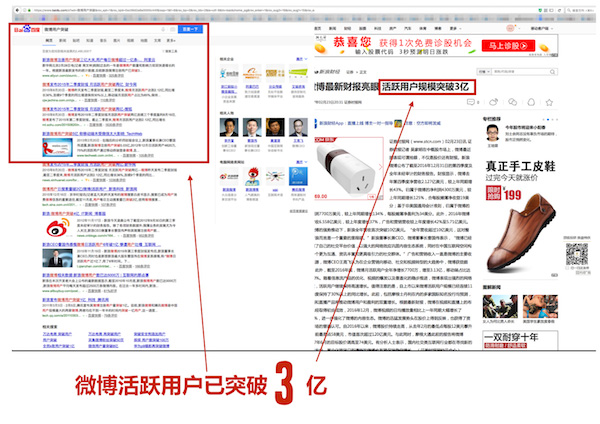
Task: Open the 新浪财经App promo link
Action: (356, 123)
